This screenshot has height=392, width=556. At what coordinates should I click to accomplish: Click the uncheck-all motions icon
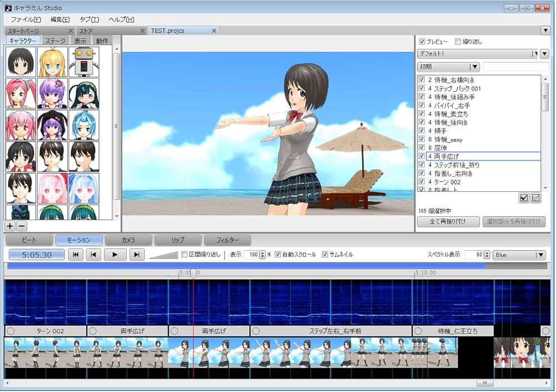click(x=535, y=197)
